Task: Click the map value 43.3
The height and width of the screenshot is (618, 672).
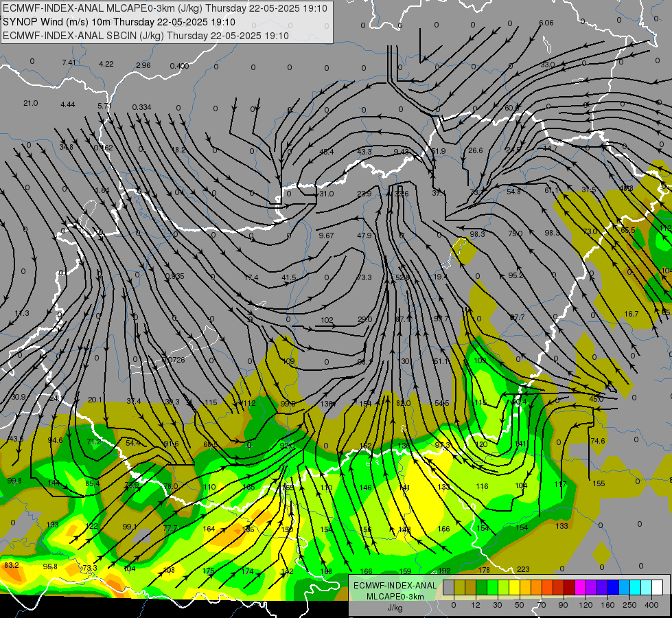Action: click(364, 151)
